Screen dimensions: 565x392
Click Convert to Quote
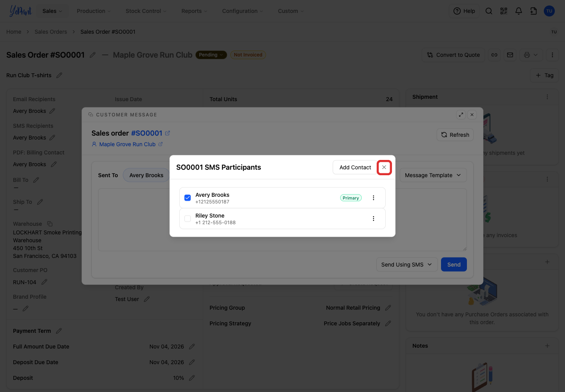coord(454,55)
